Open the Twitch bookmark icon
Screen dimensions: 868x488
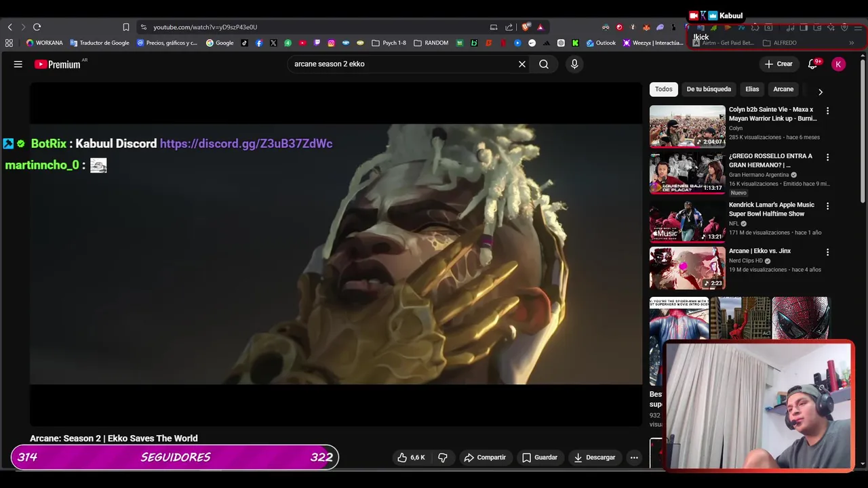point(317,43)
